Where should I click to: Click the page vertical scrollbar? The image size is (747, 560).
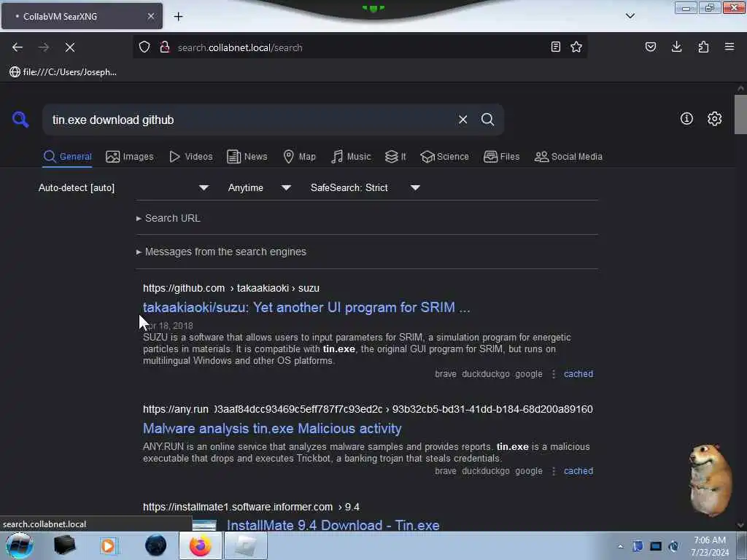click(x=740, y=114)
